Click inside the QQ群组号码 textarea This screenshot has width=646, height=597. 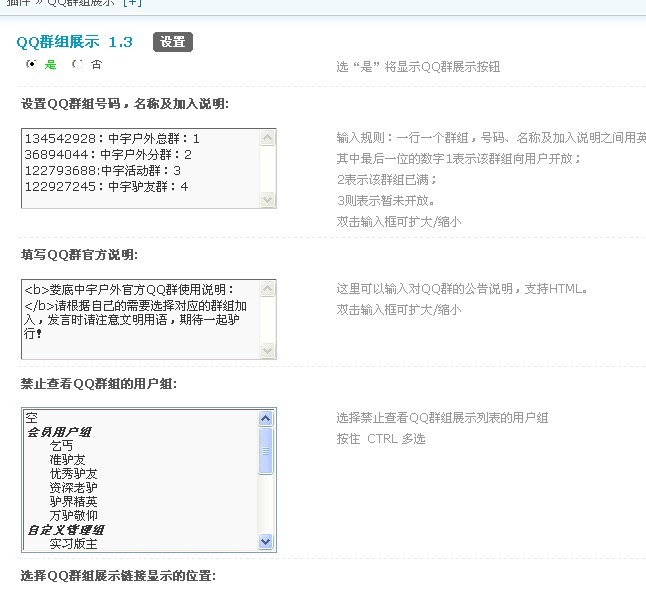click(149, 168)
